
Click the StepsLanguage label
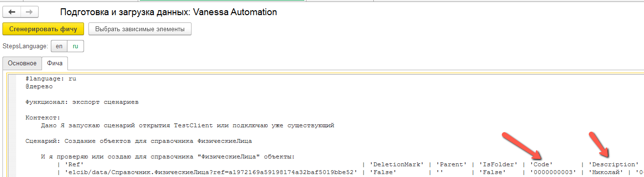tap(25, 46)
